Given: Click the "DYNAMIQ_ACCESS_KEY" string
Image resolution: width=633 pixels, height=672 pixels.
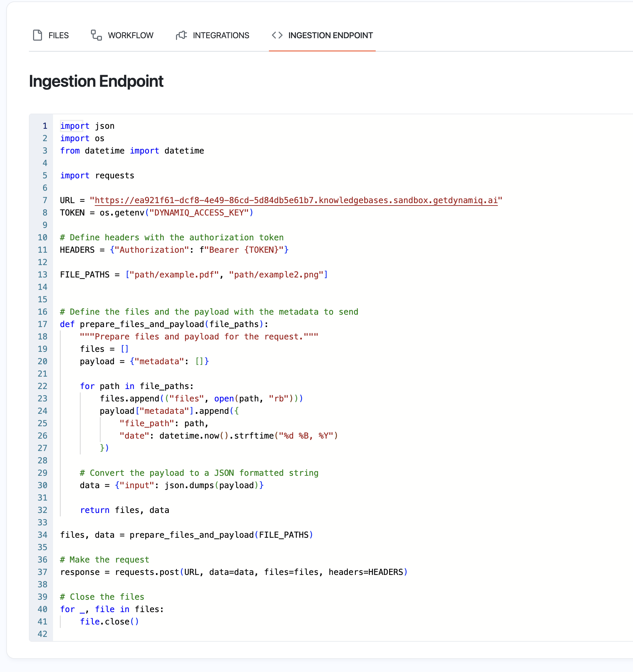Looking at the screenshot, I should [199, 213].
